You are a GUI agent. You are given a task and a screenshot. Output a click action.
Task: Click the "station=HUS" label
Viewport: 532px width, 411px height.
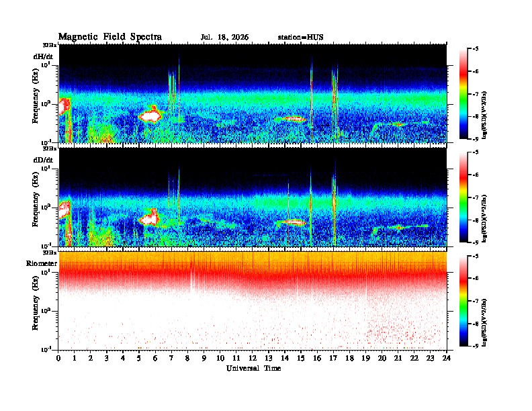[301, 38]
